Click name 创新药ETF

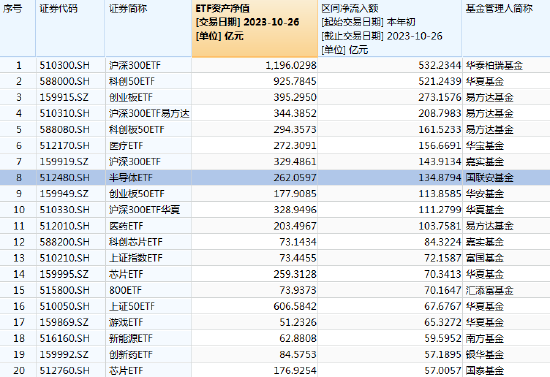(x=130, y=355)
